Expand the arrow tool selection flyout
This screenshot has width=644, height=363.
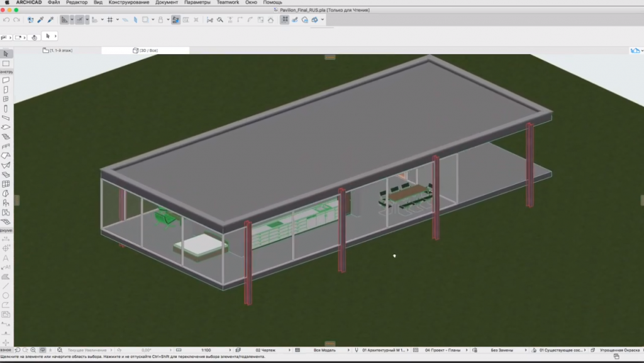(55, 36)
